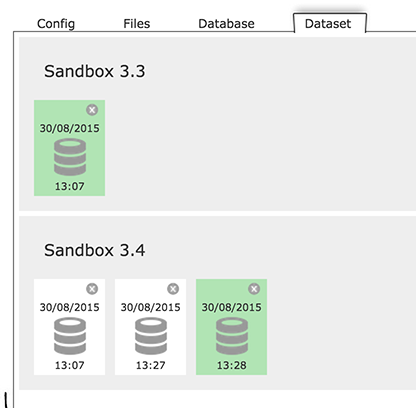Remove Sandbox 3.3 dataset from 13:07
416x408 pixels.
pyautogui.click(x=92, y=110)
